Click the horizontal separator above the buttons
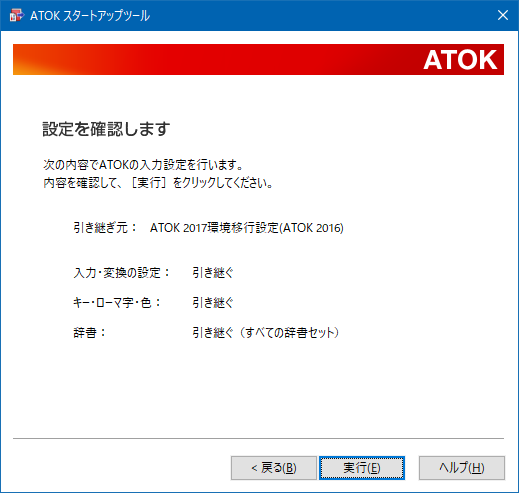The image size is (519, 493). point(258,439)
